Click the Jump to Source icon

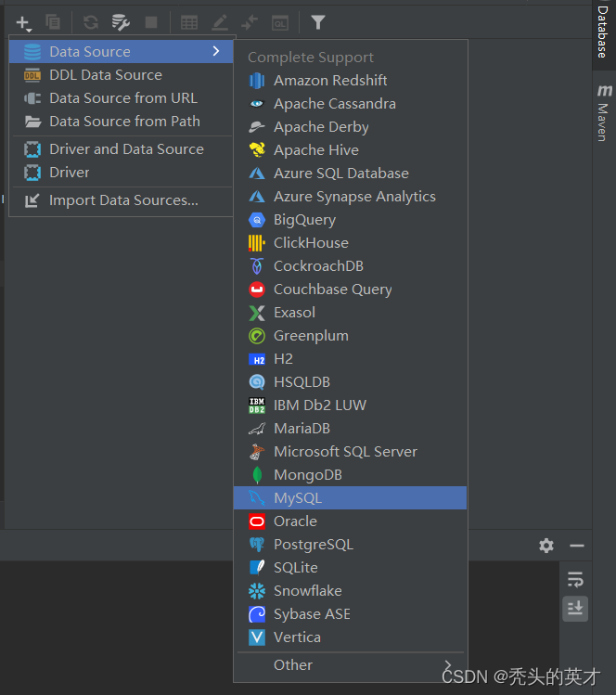[250, 22]
